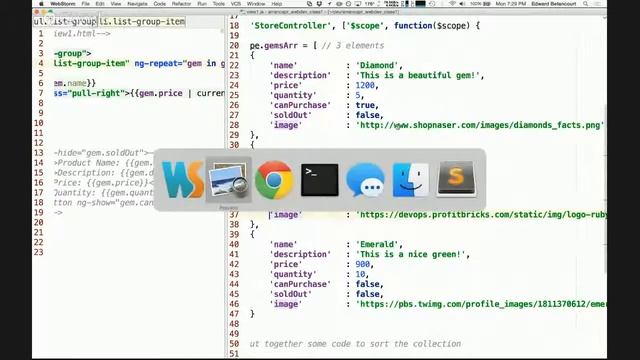Click li.list-group-item breadcrumb
The width and height of the screenshot is (640, 360).
[x=142, y=21]
